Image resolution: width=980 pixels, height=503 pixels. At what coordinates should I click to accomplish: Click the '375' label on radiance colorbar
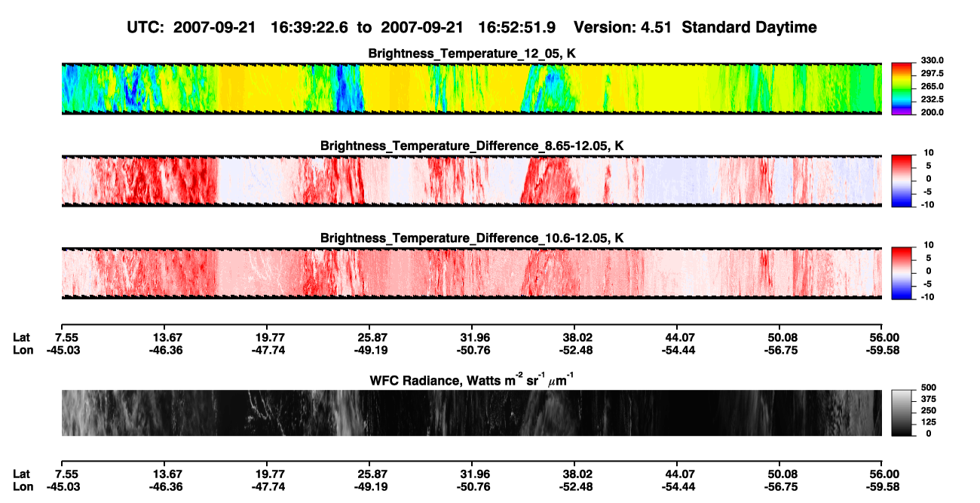pos(928,400)
